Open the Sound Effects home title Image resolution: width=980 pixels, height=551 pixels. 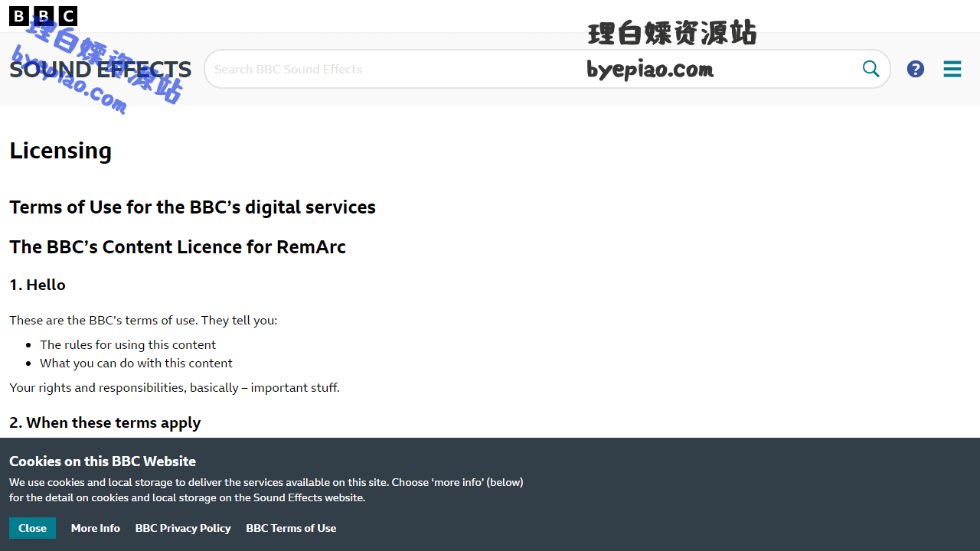point(100,69)
